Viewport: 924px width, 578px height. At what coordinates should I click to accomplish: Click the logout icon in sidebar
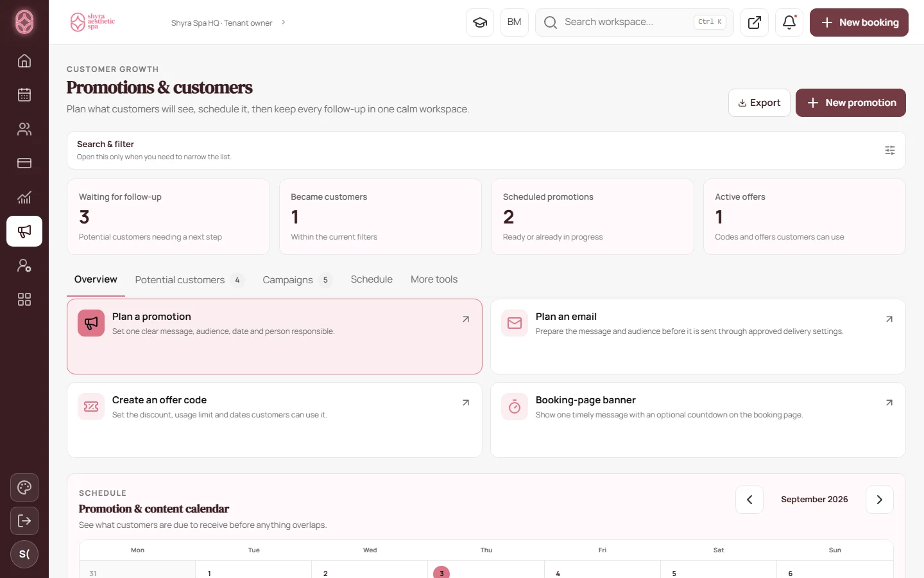pyautogui.click(x=24, y=521)
